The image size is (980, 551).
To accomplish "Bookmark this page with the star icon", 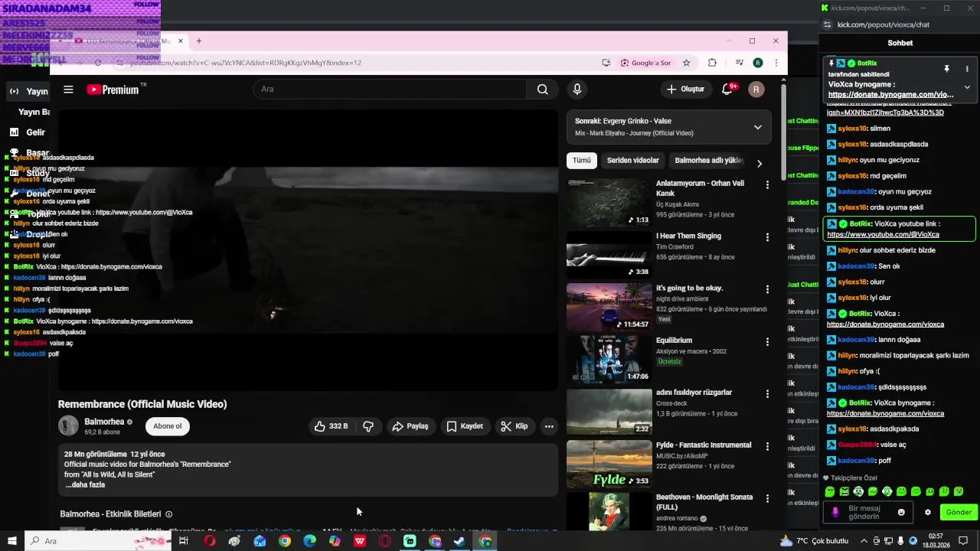I will coord(687,63).
